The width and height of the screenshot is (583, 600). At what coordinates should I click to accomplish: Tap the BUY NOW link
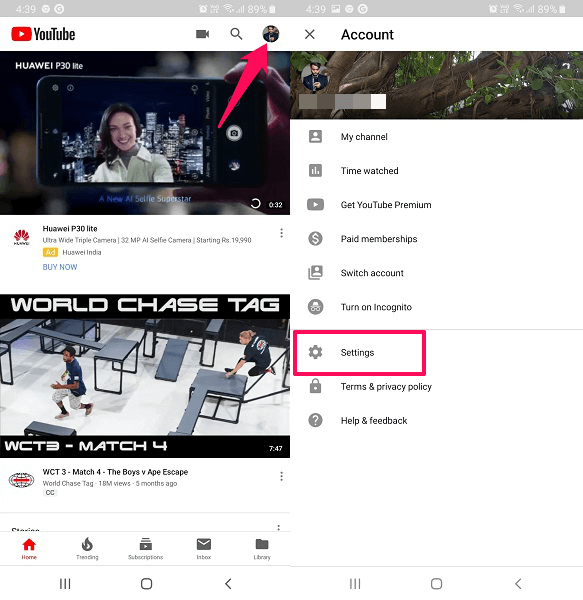pos(60,267)
